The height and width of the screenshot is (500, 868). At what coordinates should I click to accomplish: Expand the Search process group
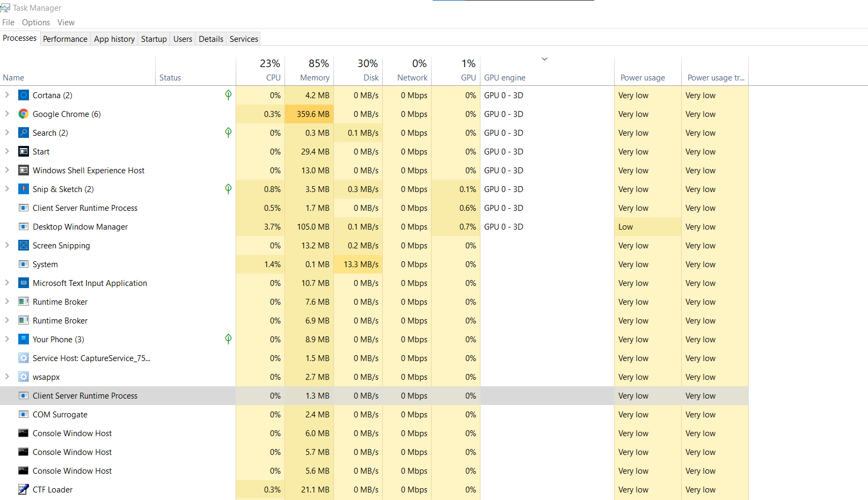(x=7, y=133)
